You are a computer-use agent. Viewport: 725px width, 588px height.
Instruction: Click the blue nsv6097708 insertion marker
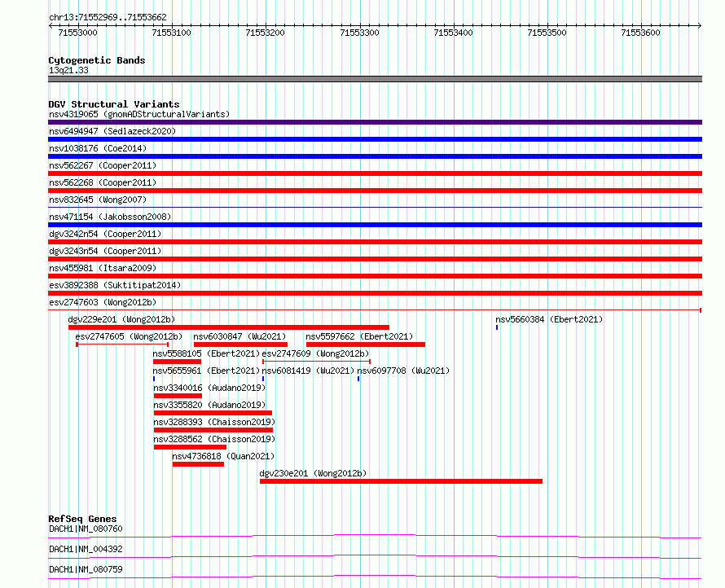click(x=358, y=379)
